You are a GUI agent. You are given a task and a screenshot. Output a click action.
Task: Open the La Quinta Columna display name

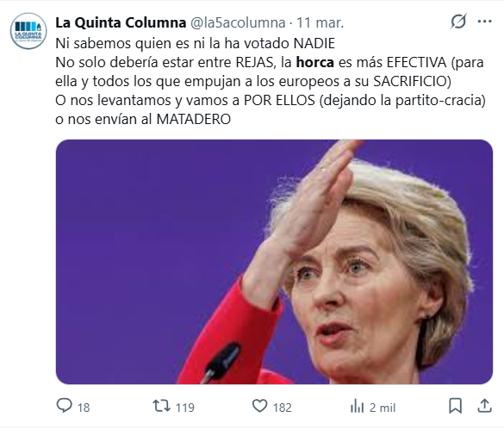(x=121, y=22)
